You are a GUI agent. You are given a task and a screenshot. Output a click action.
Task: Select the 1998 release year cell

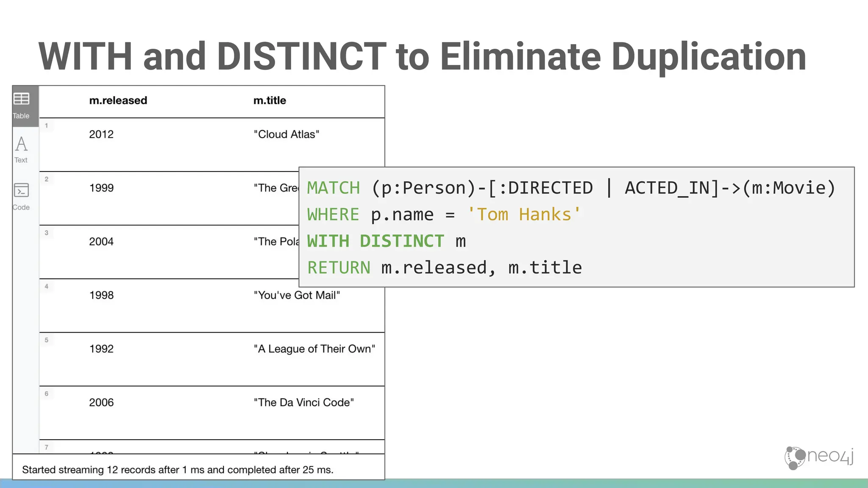pyautogui.click(x=101, y=295)
